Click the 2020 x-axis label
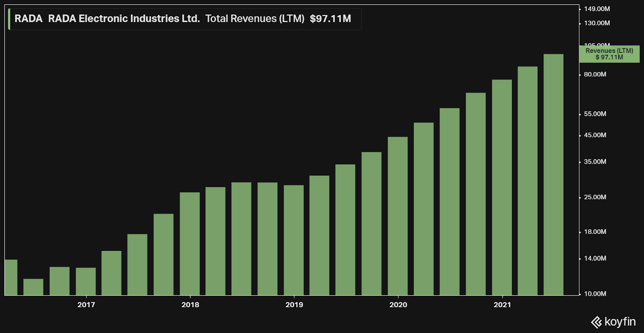The image size is (644, 333). 398,305
